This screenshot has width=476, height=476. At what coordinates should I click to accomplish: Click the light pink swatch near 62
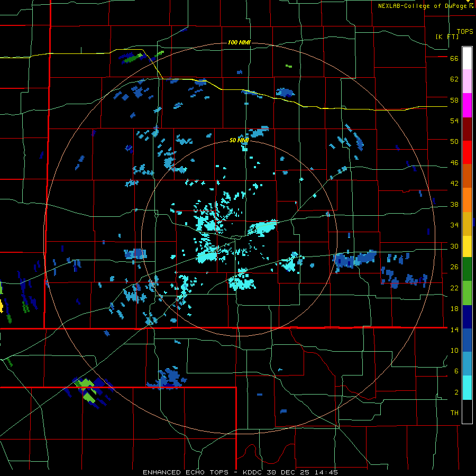pyautogui.click(x=467, y=81)
